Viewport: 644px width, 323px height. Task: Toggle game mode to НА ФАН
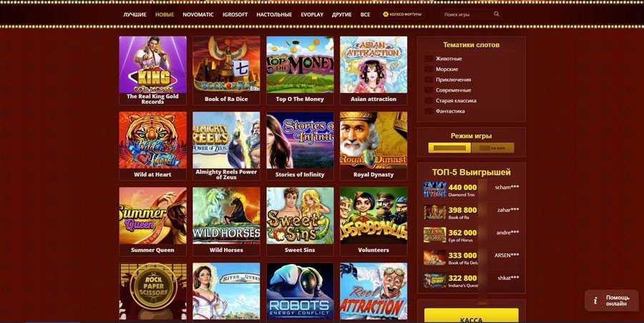(x=492, y=148)
